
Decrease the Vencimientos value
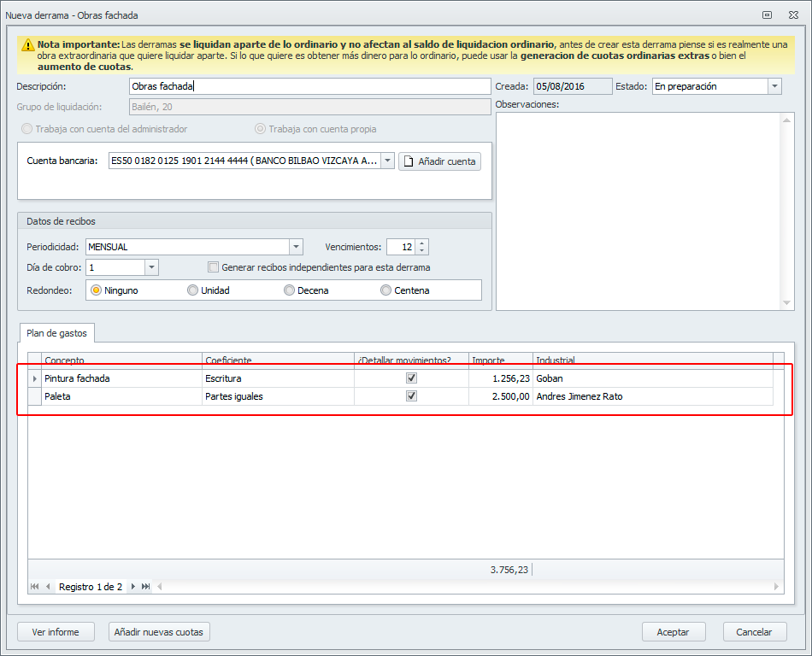pos(422,250)
